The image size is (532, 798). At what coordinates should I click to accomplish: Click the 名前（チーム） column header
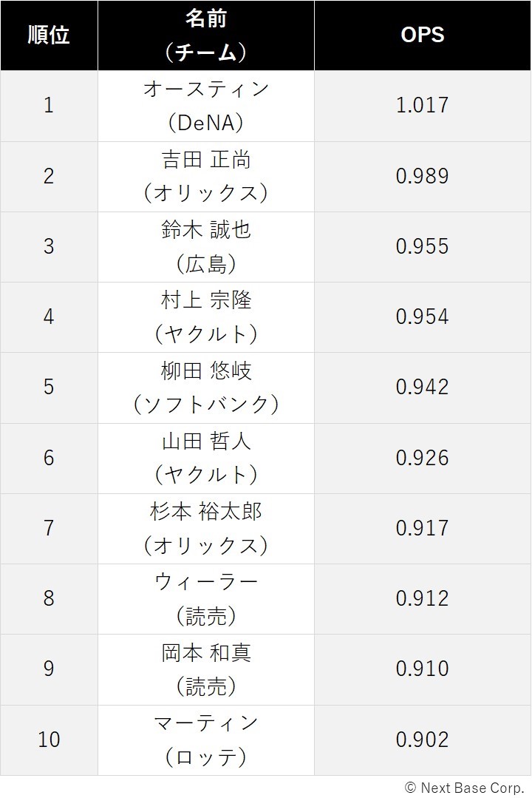206,35
